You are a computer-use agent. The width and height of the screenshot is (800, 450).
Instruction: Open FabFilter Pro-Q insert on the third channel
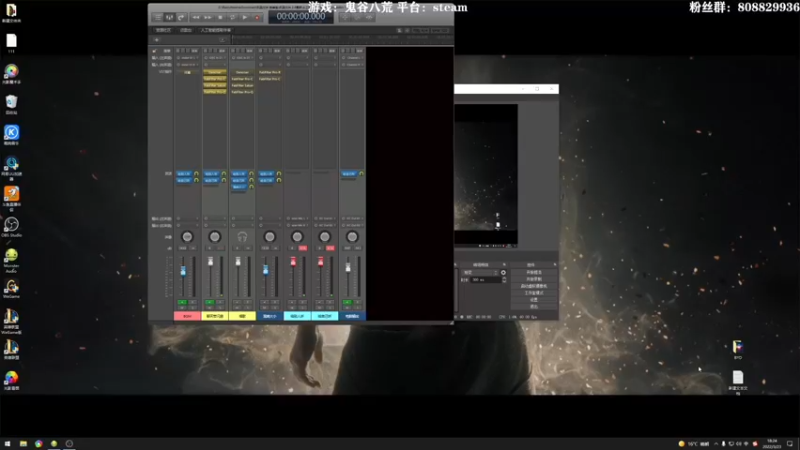tap(242, 92)
